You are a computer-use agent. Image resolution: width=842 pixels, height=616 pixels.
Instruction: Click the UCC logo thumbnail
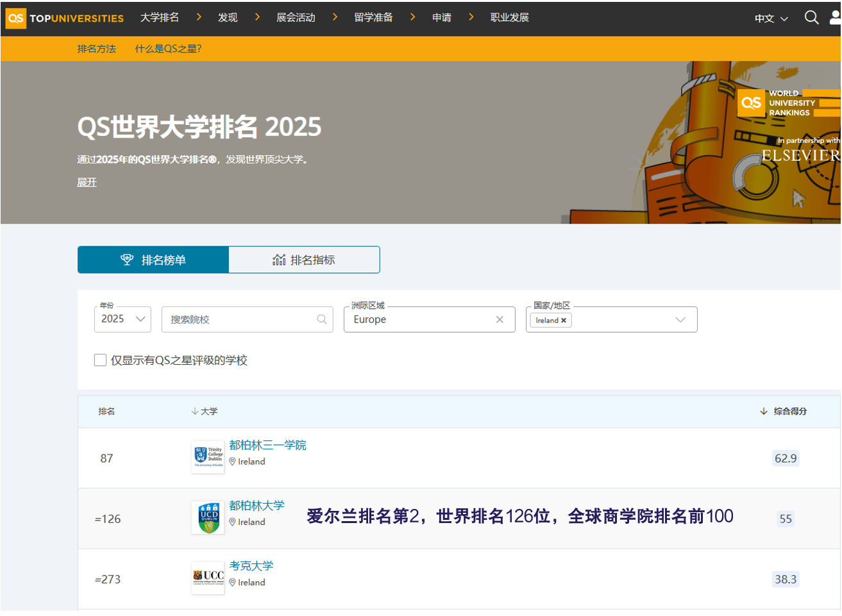[x=208, y=578]
